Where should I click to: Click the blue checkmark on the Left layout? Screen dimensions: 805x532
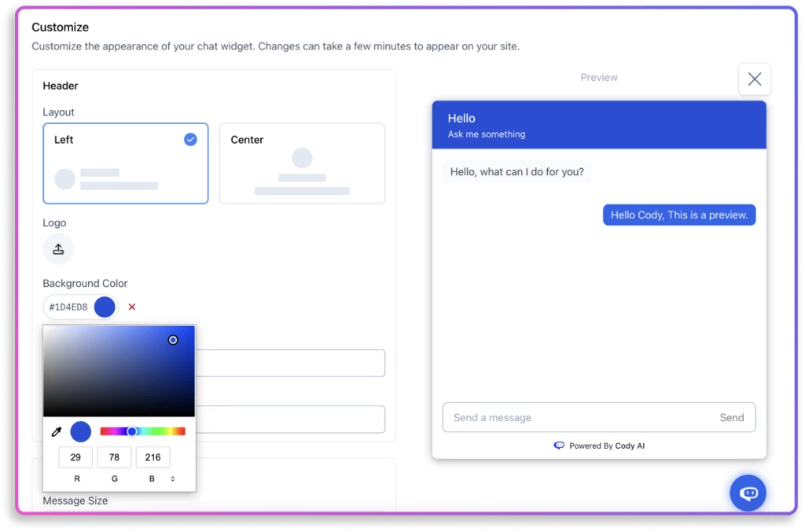(x=189, y=139)
